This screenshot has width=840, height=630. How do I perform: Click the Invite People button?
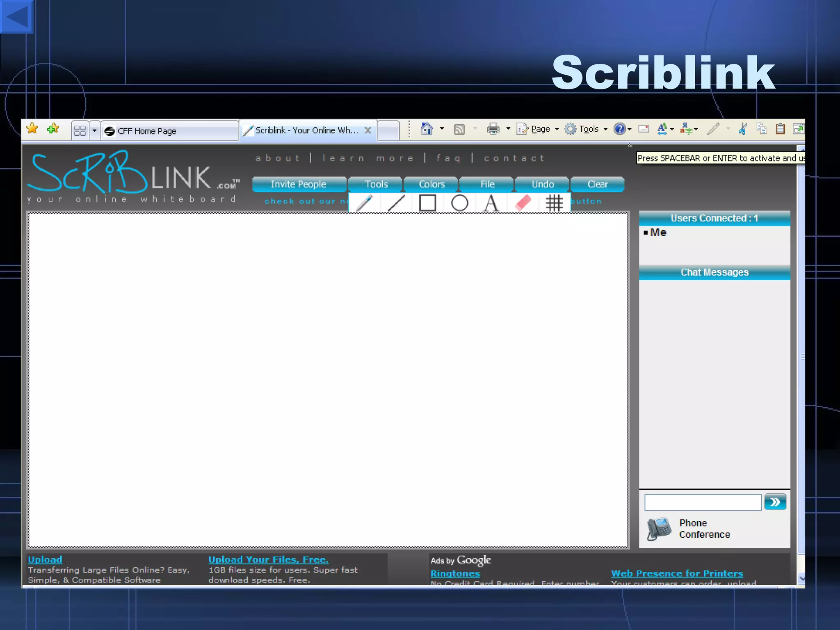[x=299, y=184]
